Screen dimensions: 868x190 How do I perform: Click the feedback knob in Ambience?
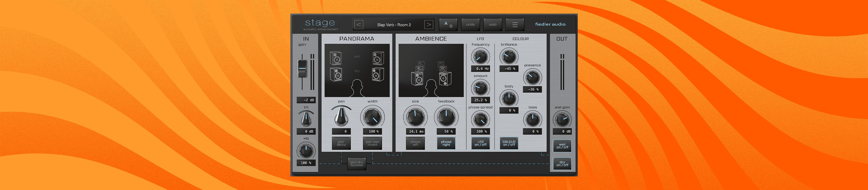[446, 118]
